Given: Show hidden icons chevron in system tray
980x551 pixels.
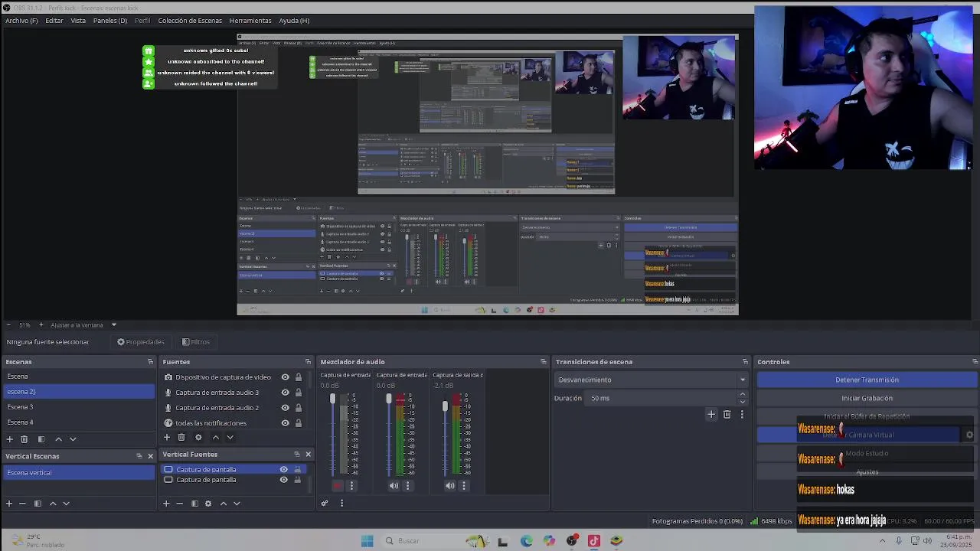Looking at the screenshot, I should pos(883,541).
